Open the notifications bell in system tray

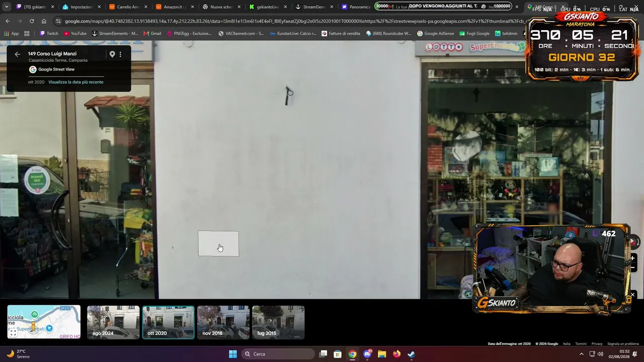point(635,354)
